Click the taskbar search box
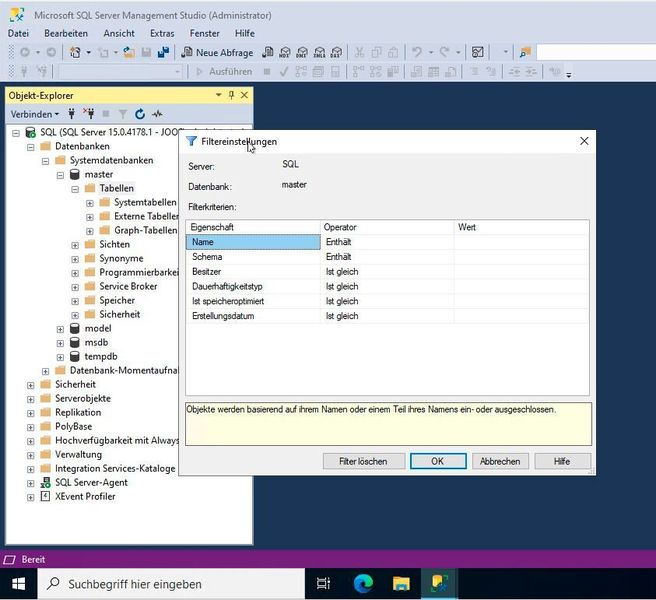The width and height of the screenshot is (656, 600). (172, 584)
